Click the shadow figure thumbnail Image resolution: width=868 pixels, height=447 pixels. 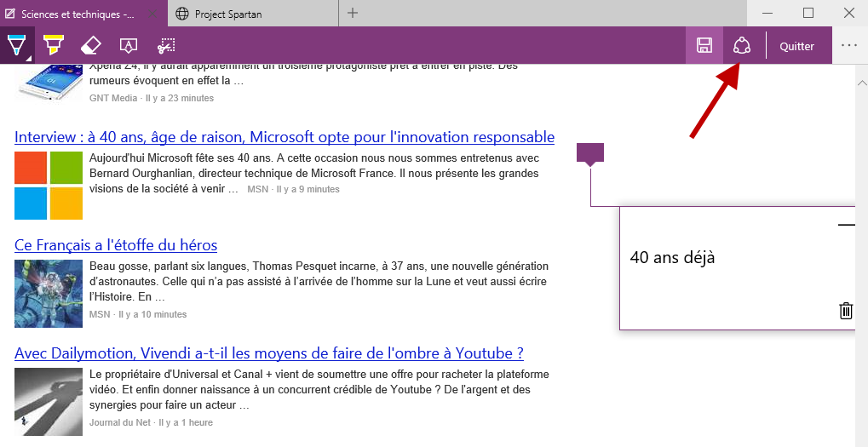click(x=49, y=402)
